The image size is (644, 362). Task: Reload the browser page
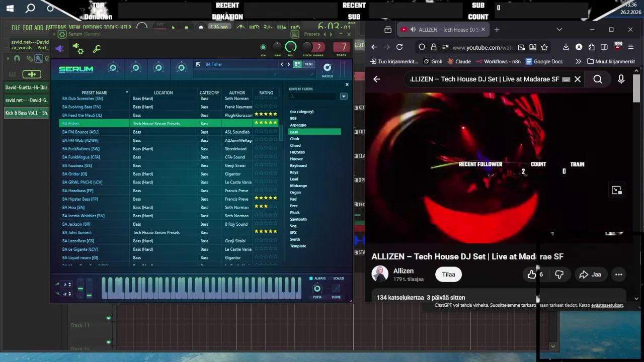point(399,47)
